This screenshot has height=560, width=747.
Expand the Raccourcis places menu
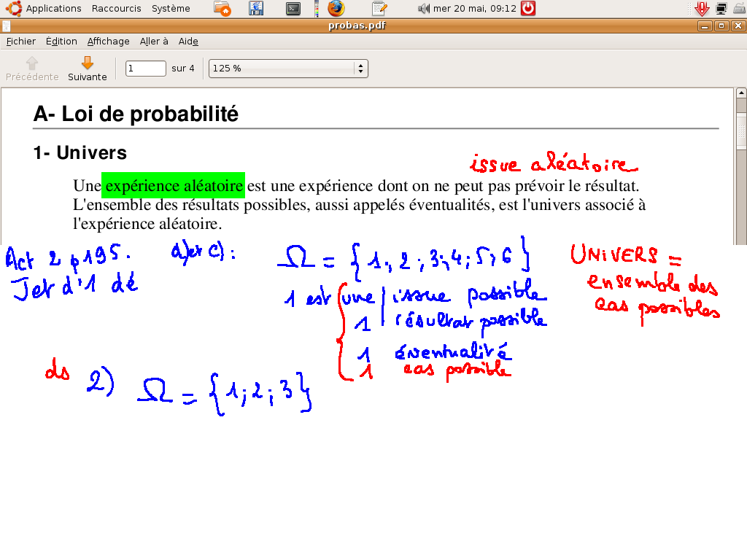tap(117, 9)
